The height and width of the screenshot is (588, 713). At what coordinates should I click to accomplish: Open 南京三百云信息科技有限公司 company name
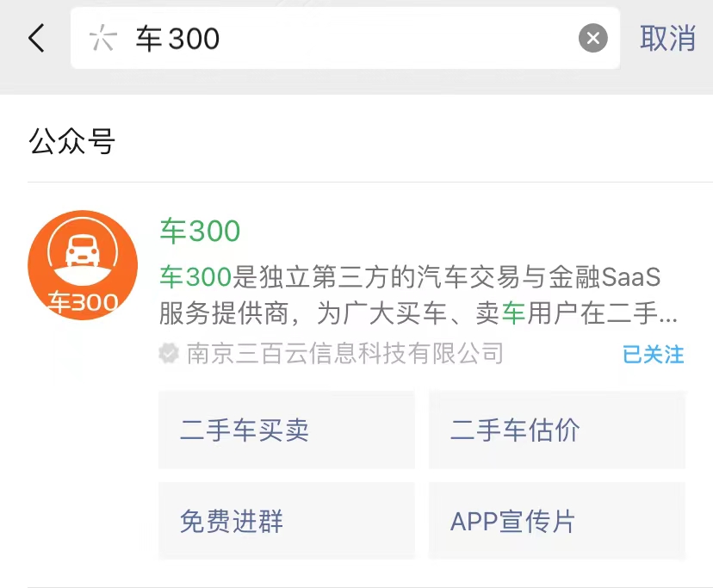pyautogui.click(x=344, y=353)
